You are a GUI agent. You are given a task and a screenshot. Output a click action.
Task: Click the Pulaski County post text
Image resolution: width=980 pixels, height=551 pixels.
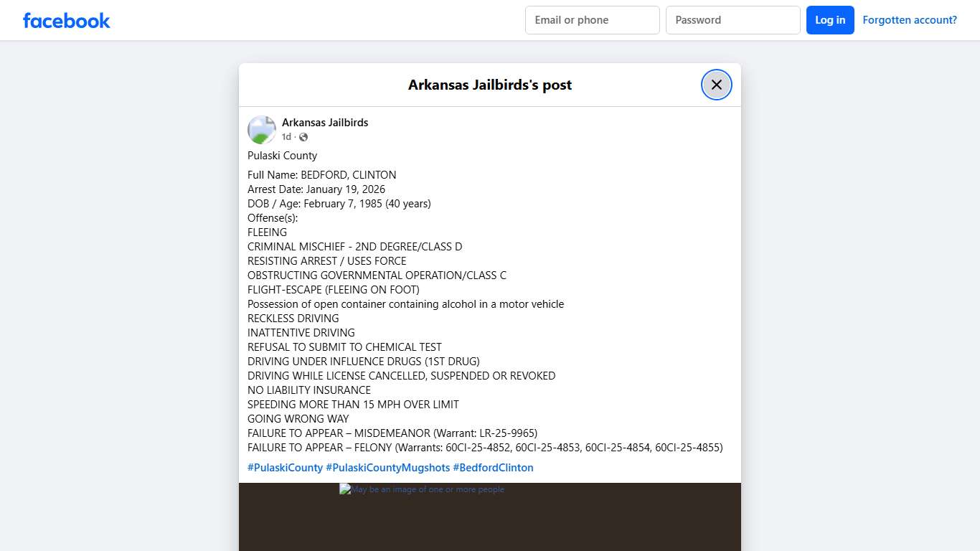tap(282, 155)
